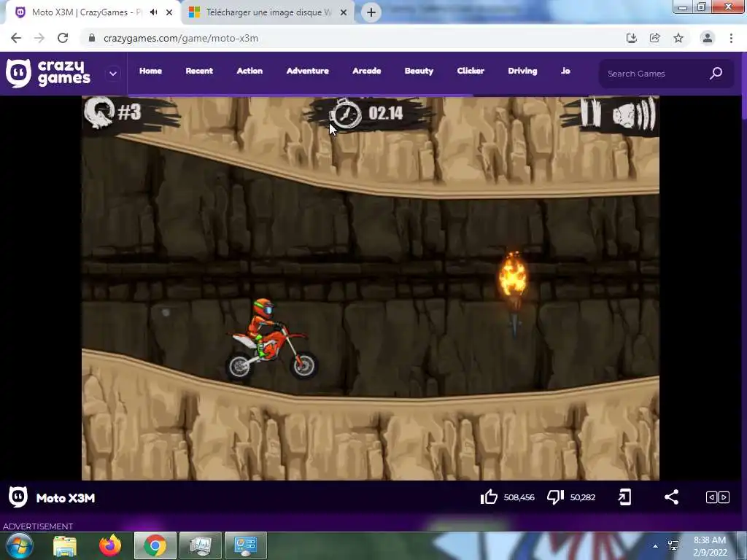Click the Moto X3M title text
The image size is (747, 560).
pyautogui.click(x=65, y=497)
